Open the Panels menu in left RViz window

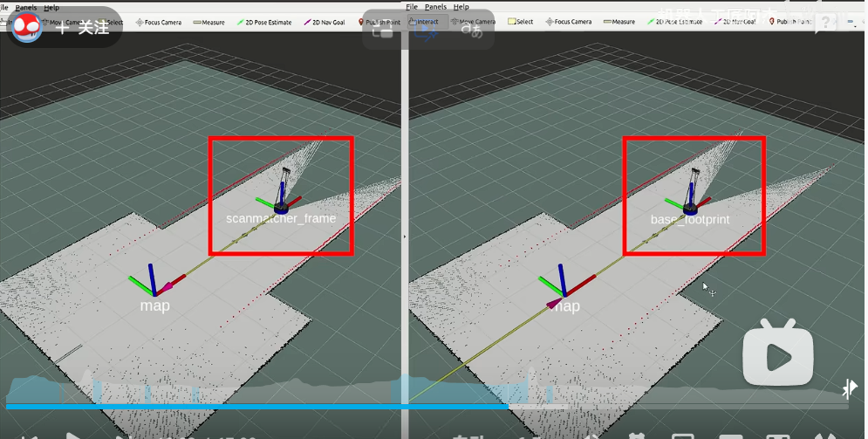(x=26, y=7)
